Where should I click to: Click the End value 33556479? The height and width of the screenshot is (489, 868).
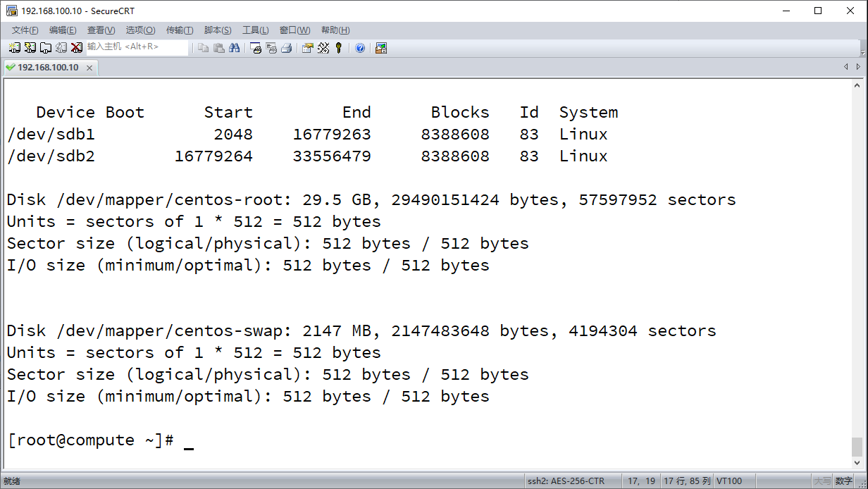click(332, 156)
